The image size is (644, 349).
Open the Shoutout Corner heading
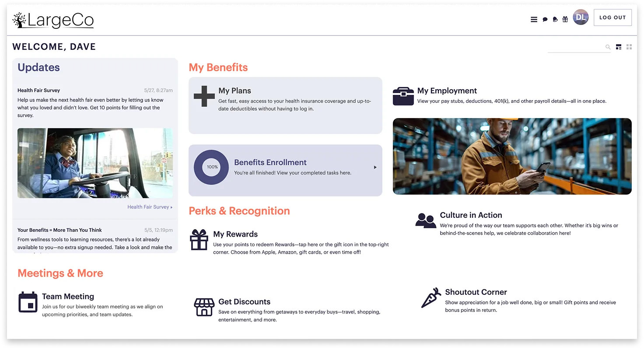[x=476, y=292]
